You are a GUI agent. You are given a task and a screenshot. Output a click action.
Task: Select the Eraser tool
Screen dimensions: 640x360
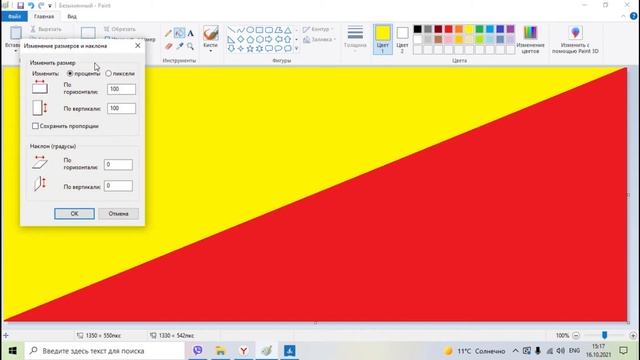(169, 46)
